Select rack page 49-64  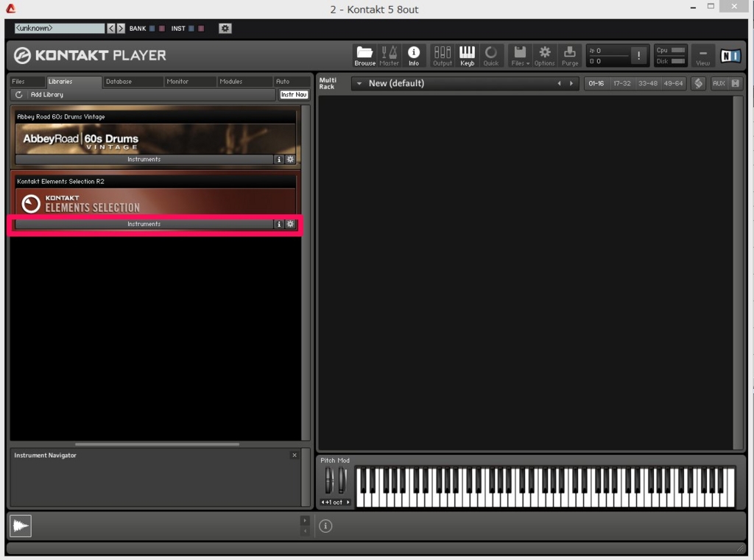673,83
